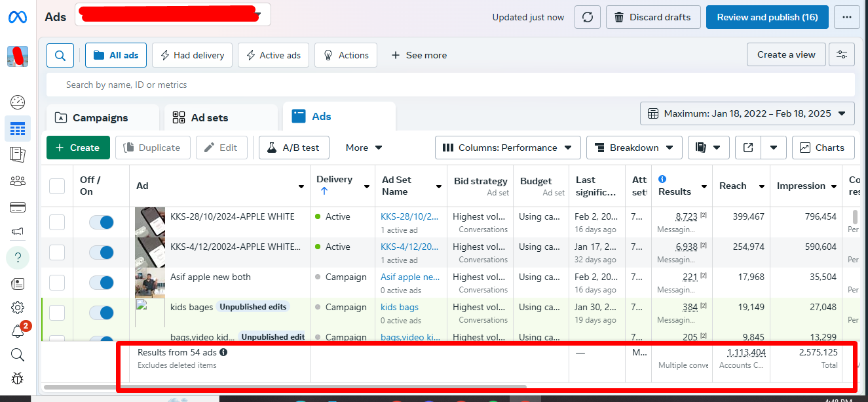Screen dimensions: 868x402
Task: Click the export share icon
Action: [748, 148]
